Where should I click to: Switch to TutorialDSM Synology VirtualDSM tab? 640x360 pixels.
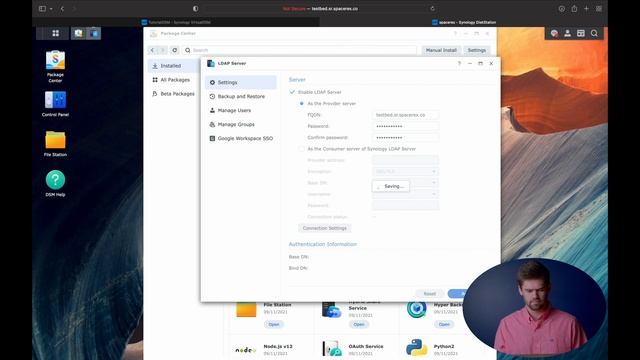coord(176,22)
